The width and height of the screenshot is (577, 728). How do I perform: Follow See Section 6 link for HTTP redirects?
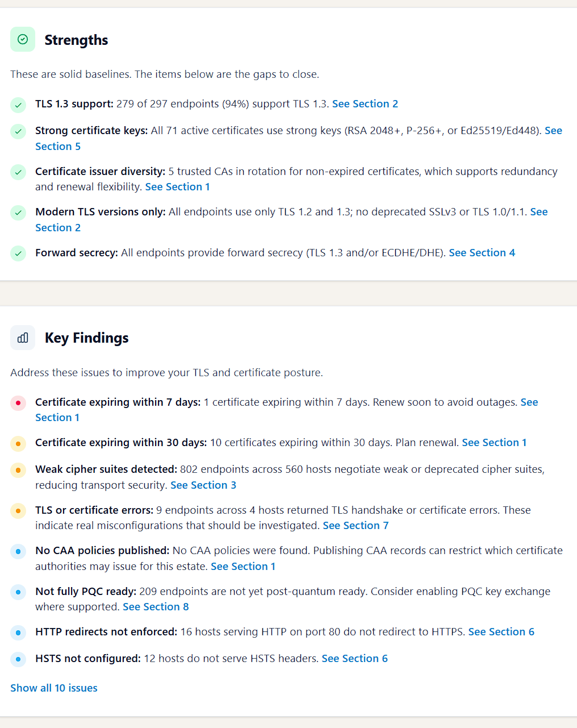(x=501, y=631)
